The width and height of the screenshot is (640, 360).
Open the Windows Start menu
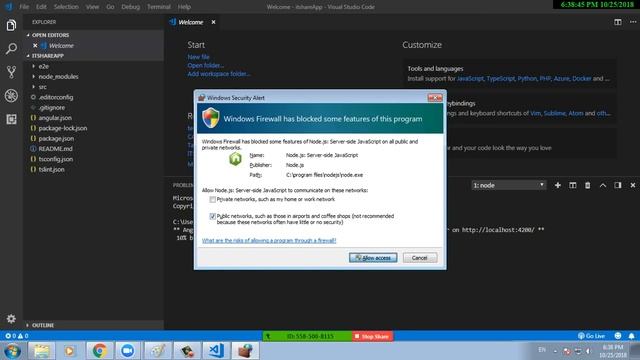tap(12, 351)
